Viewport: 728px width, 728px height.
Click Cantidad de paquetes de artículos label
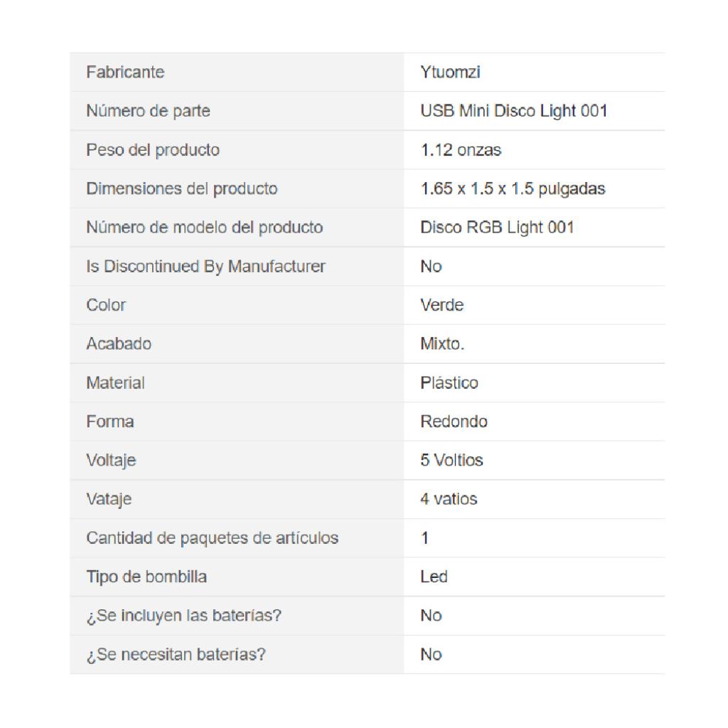pyautogui.click(x=212, y=537)
